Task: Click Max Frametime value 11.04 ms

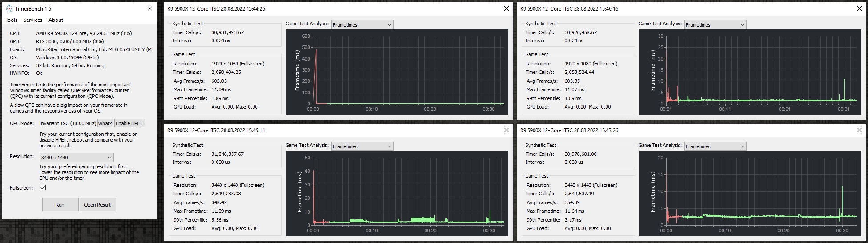Action: (221, 89)
